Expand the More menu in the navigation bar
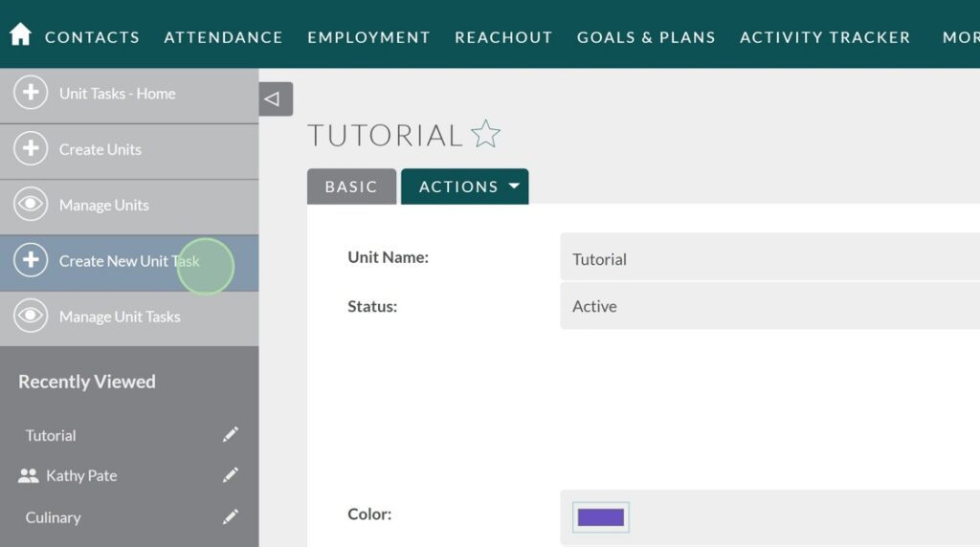The image size is (980, 547). 960,37
